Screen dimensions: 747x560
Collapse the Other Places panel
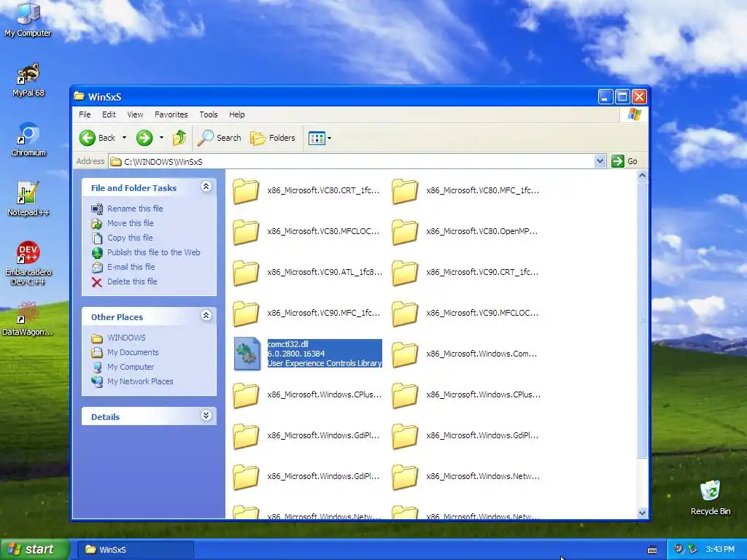point(206,315)
